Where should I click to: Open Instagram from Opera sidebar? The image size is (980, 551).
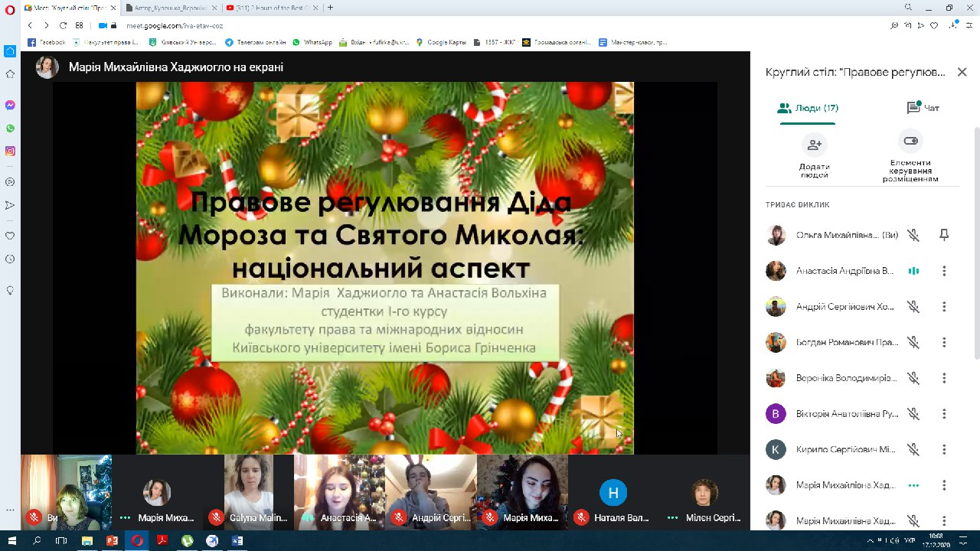point(10,152)
